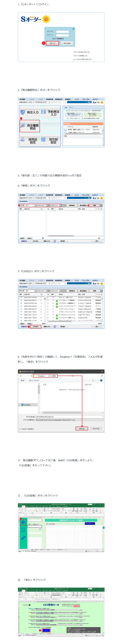
Task: Click blue exclamation CSV変換 icon in Excel
Action: (x=23, y=522)
